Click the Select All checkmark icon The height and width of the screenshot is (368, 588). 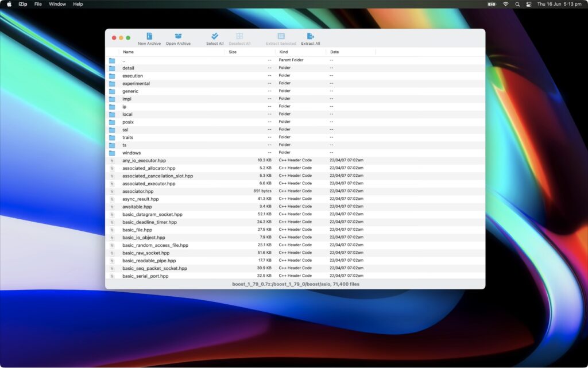tap(214, 36)
